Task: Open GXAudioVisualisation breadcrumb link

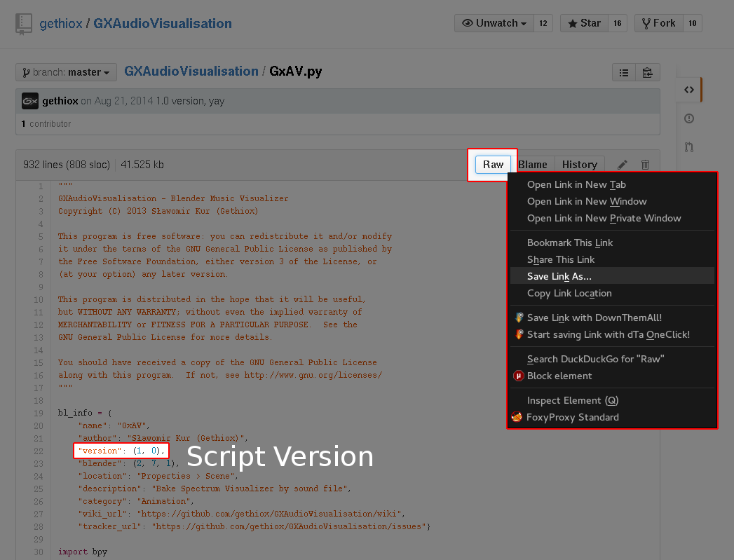Action: [x=191, y=71]
